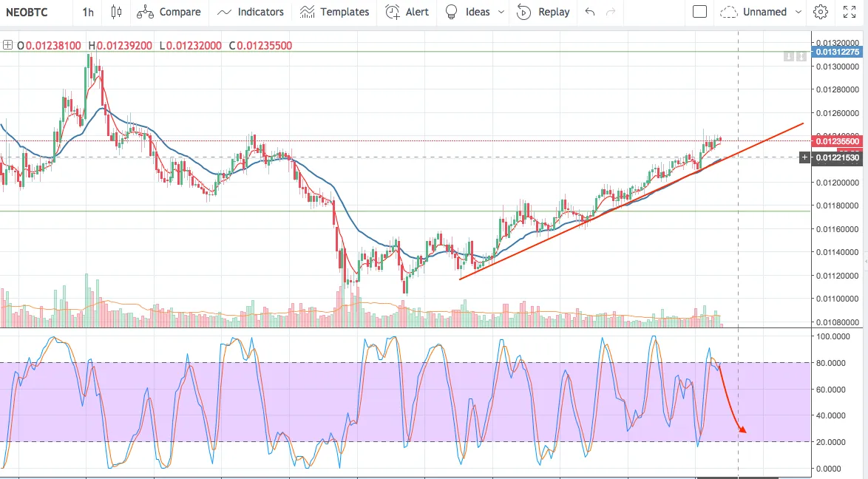Redo the last chart action
Viewport: 868px width, 479px height.
pos(611,12)
